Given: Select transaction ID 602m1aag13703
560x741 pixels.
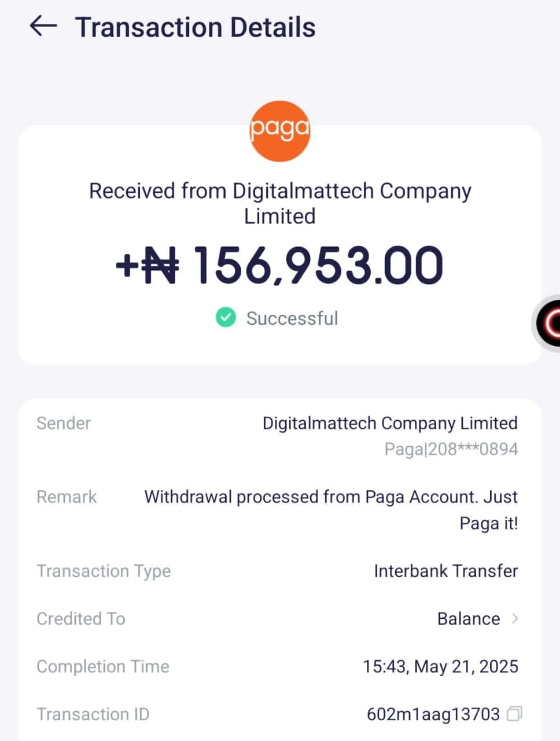Looking at the screenshot, I should pos(433,714).
